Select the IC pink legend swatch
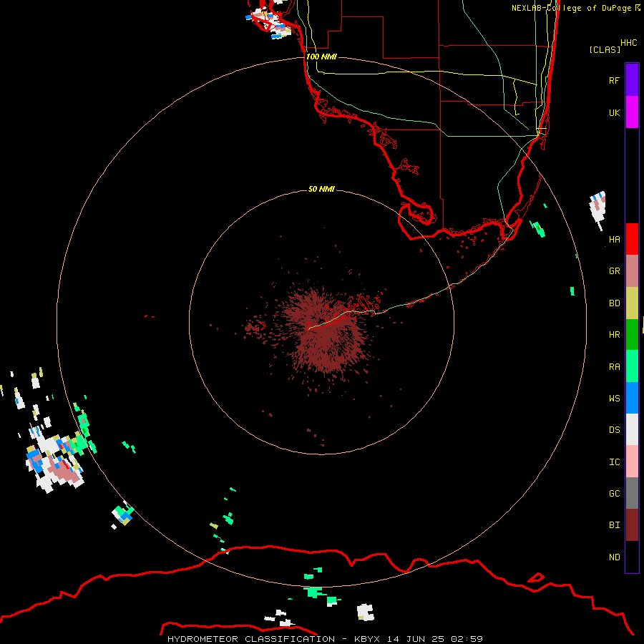 click(632, 462)
